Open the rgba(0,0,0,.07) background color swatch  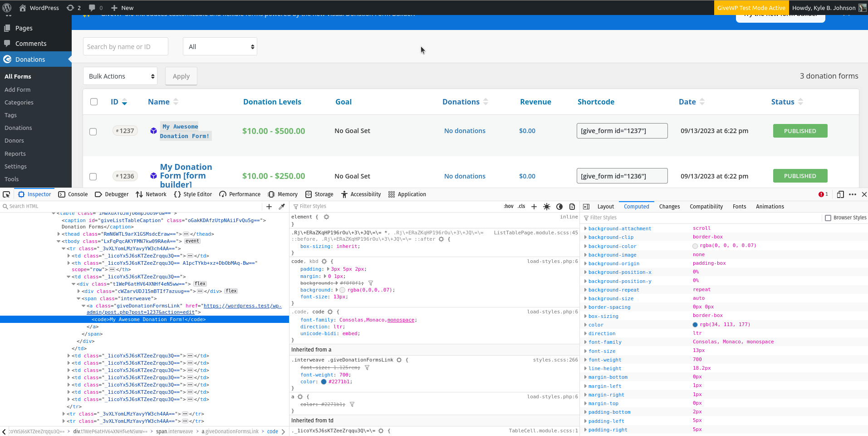click(342, 290)
